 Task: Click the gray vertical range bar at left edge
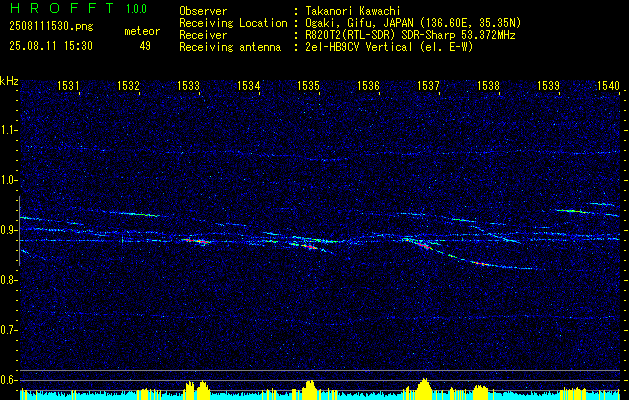point(19,231)
